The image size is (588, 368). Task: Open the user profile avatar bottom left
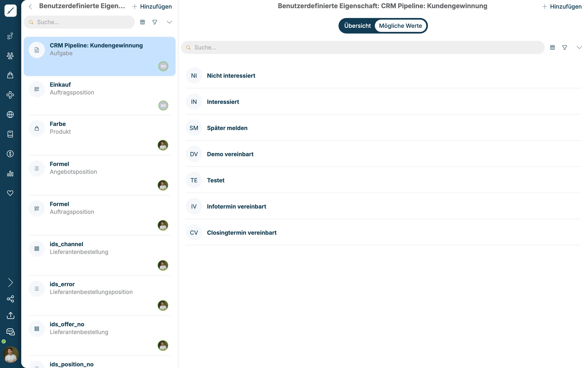[x=10, y=355]
